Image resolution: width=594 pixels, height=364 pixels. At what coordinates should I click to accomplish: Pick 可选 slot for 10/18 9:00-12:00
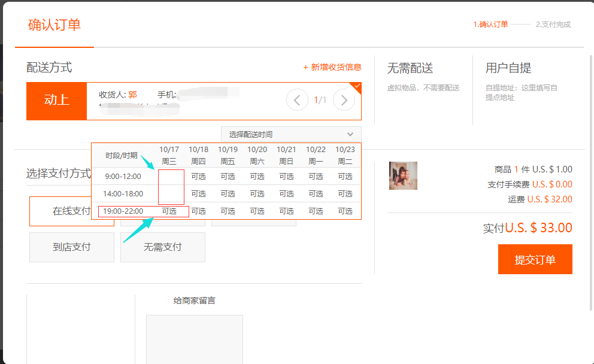coord(198,177)
